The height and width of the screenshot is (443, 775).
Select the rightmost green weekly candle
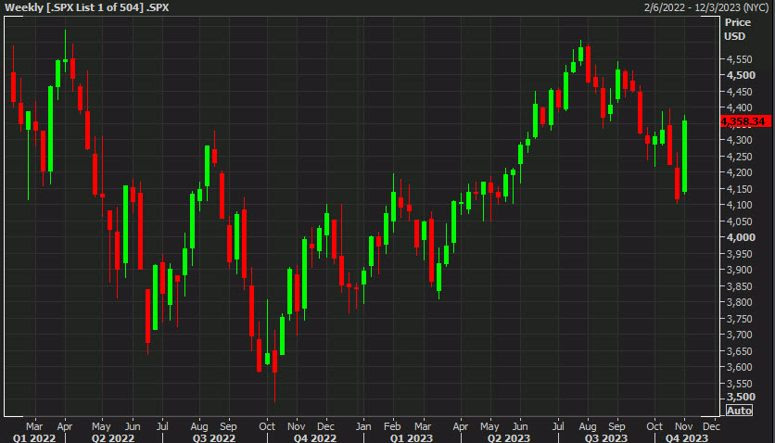coord(685,156)
